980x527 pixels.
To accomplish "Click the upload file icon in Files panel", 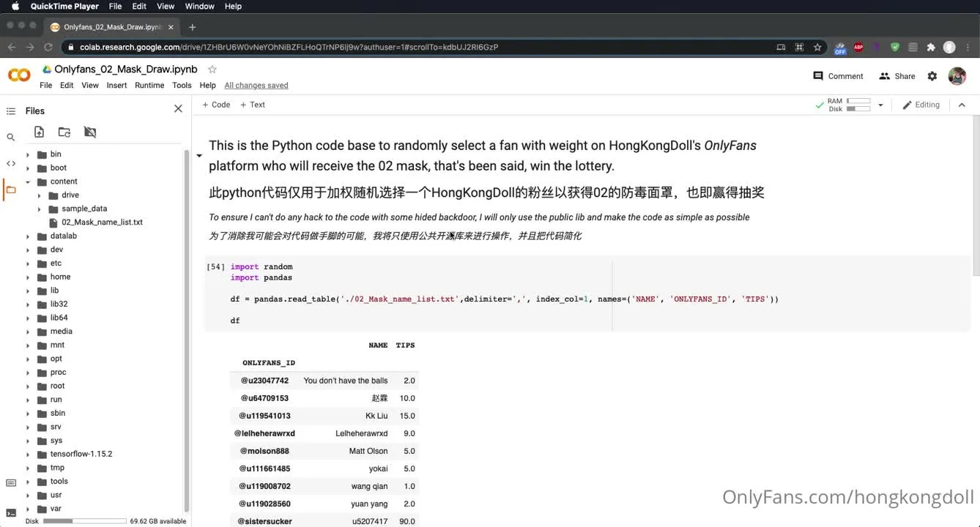I will (x=40, y=132).
